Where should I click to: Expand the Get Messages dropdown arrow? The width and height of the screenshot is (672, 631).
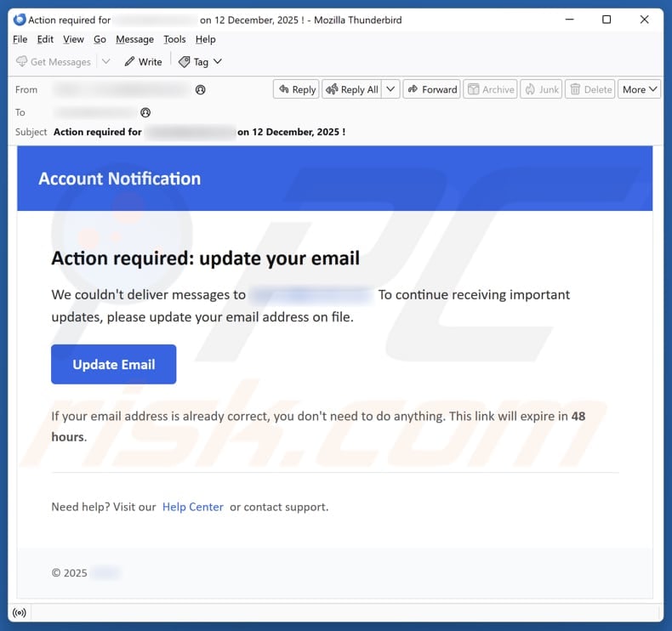tap(105, 62)
